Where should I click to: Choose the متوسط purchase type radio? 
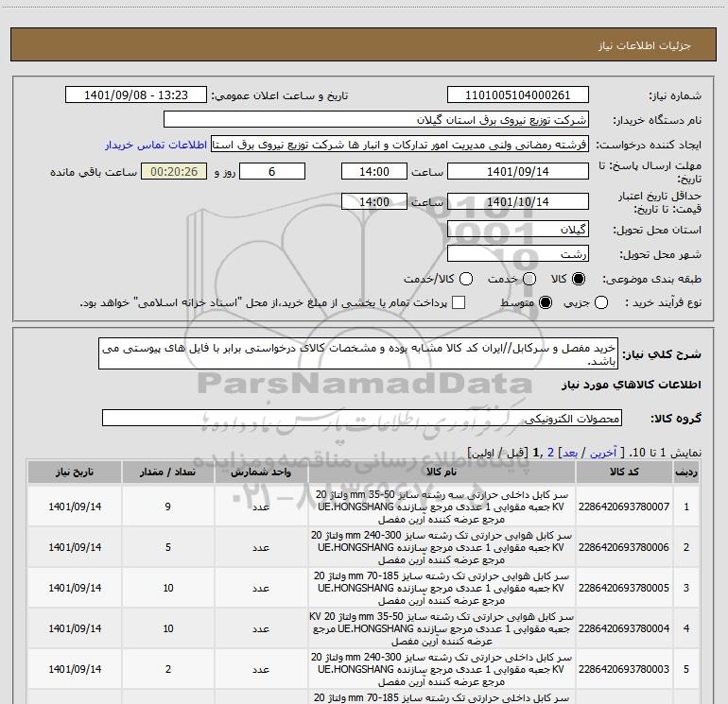pos(546,302)
